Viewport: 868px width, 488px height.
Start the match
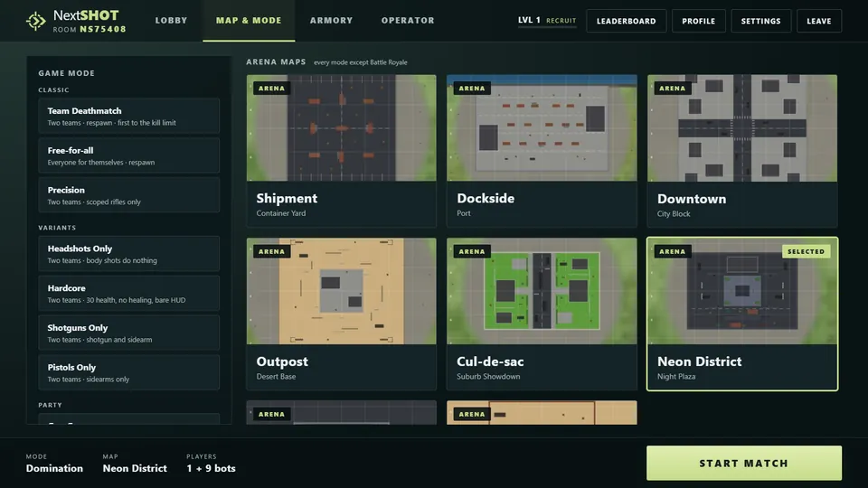point(744,463)
